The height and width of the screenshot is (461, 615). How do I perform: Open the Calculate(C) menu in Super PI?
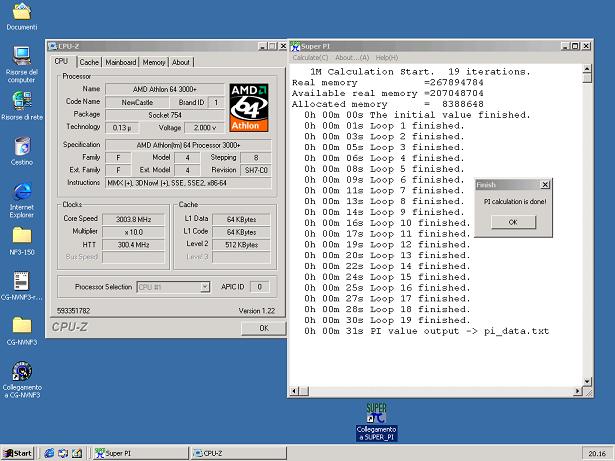(310, 58)
